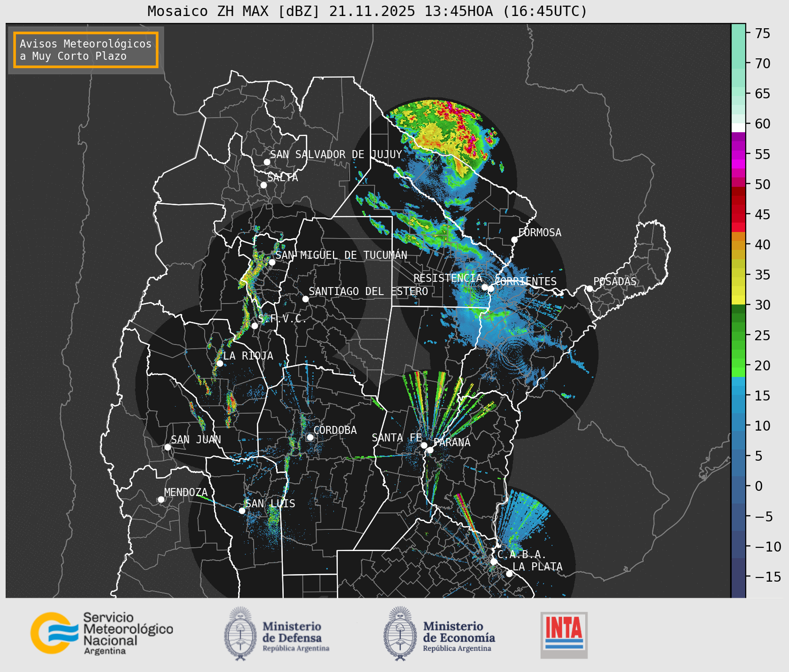Click the Ministerio de Defensa logo

pyautogui.click(x=277, y=633)
